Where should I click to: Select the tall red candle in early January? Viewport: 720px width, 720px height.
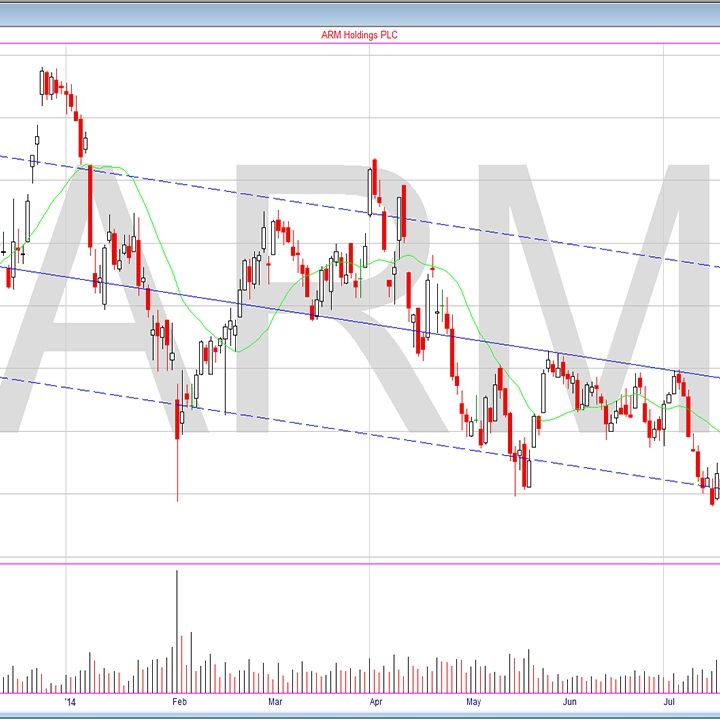click(91, 207)
